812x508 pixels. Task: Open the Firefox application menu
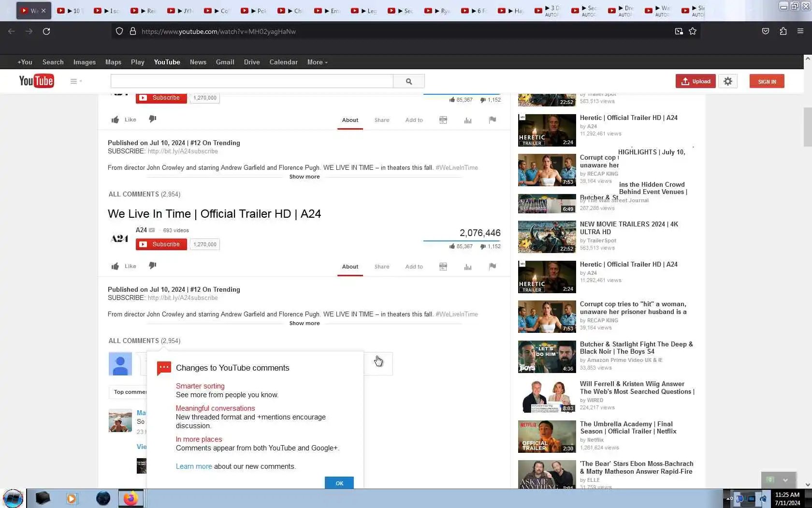800,31
